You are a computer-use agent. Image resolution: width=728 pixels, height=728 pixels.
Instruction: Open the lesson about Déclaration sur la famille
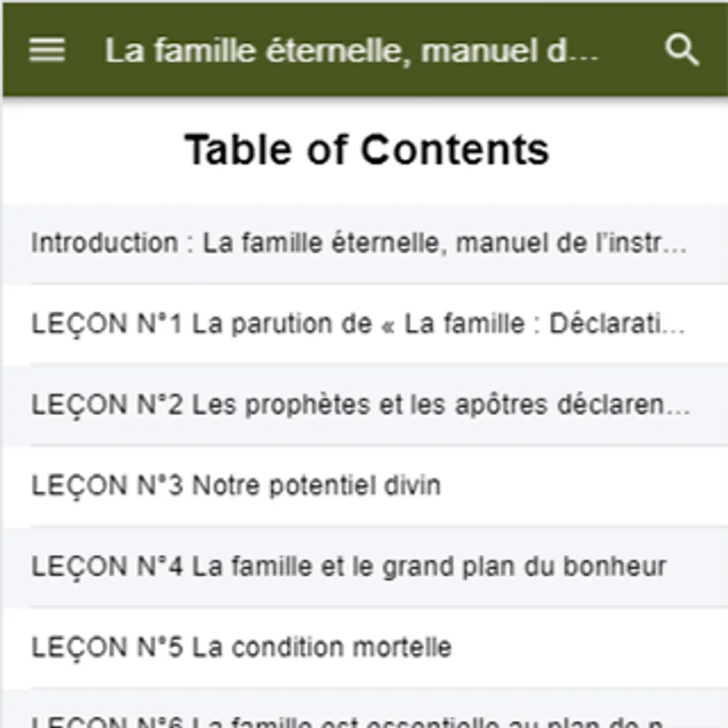[359, 324]
